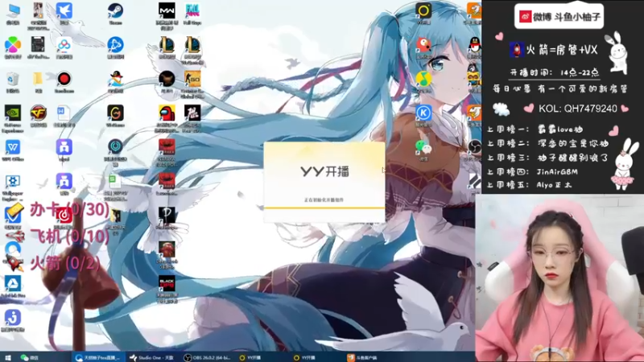
Task: Open the WeChat desktop shortcut icon
Action: pyautogui.click(x=423, y=147)
